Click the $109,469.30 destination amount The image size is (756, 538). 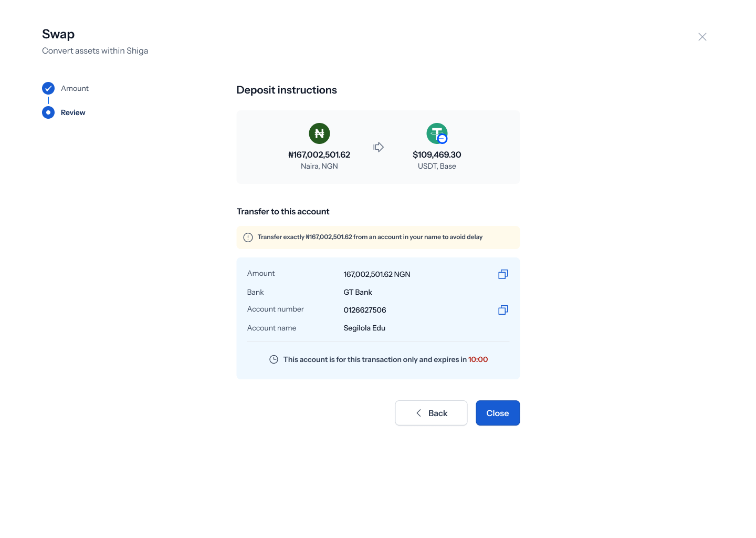437,154
